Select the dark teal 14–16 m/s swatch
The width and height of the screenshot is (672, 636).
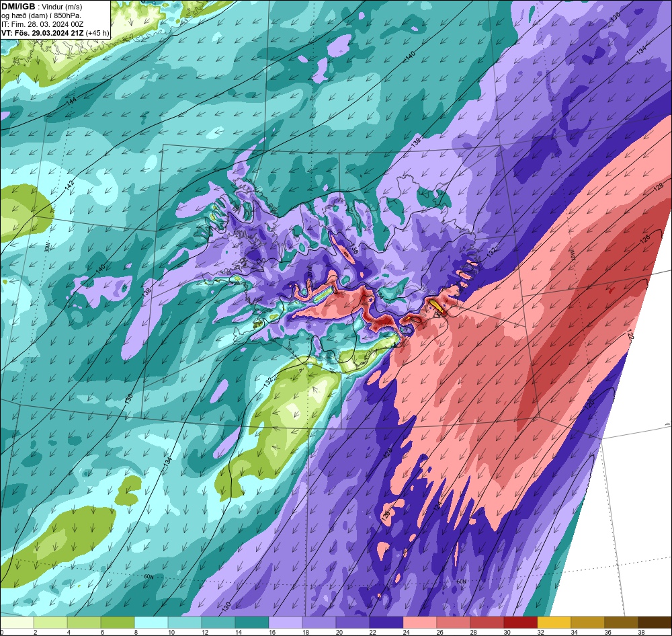(251, 623)
